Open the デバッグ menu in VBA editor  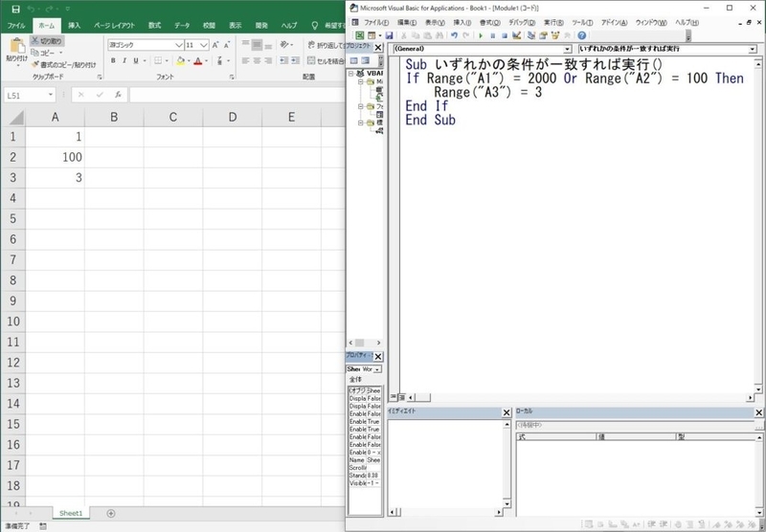point(522,22)
